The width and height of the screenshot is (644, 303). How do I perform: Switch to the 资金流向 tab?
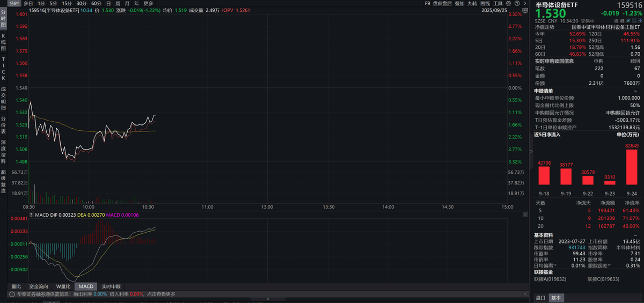[x=38, y=286]
